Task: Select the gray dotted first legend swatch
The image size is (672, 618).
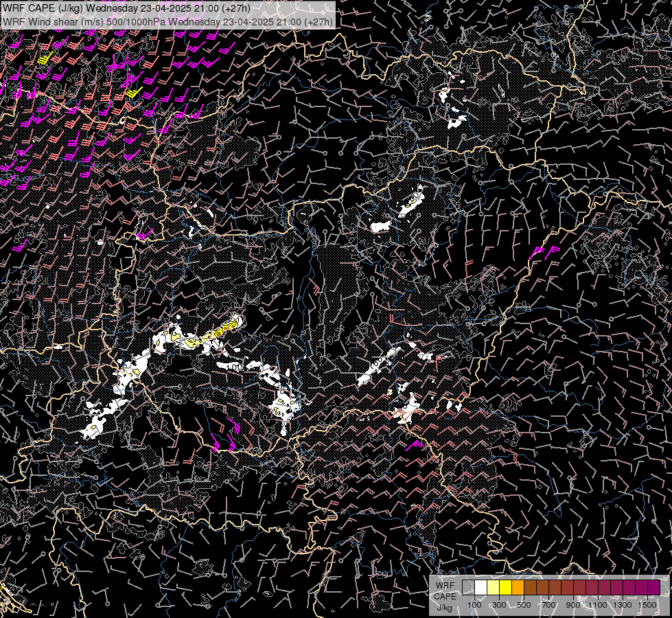Action: pyautogui.click(x=468, y=587)
